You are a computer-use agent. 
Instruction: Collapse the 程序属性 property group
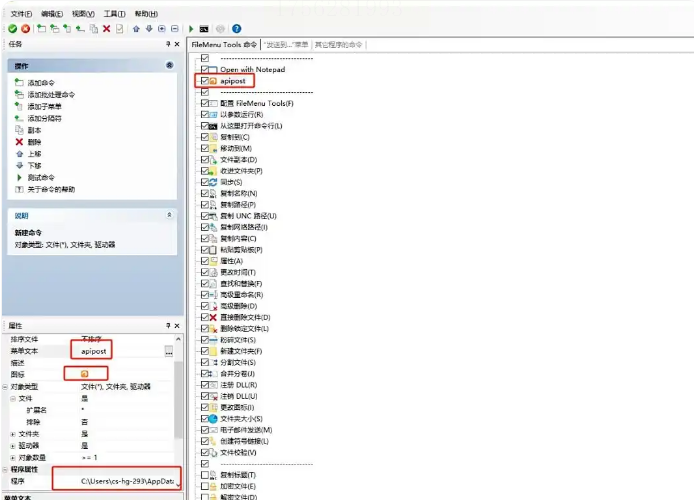coord(5,469)
